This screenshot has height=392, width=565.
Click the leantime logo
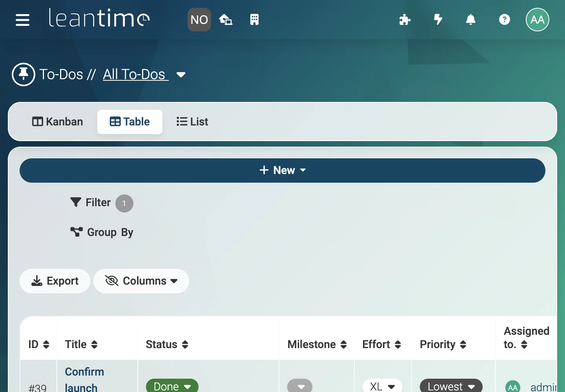tap(99, 18)
